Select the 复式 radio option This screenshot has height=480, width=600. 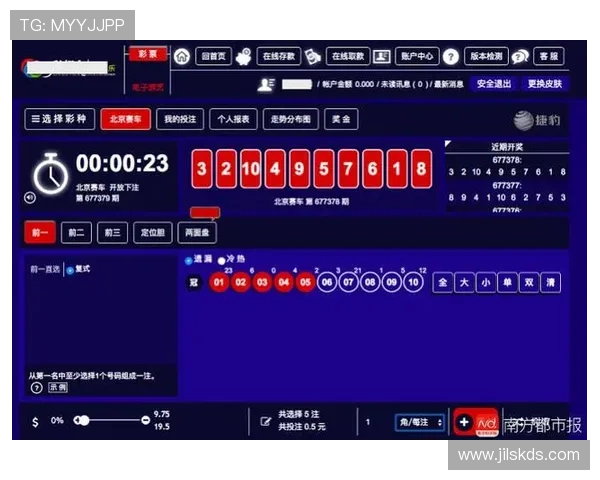69,270
